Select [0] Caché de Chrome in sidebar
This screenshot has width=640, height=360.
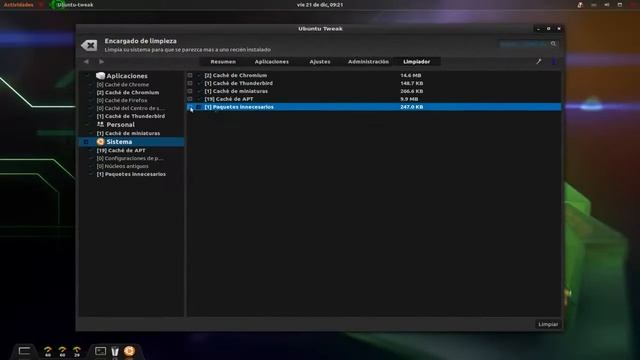click(122, 84)
